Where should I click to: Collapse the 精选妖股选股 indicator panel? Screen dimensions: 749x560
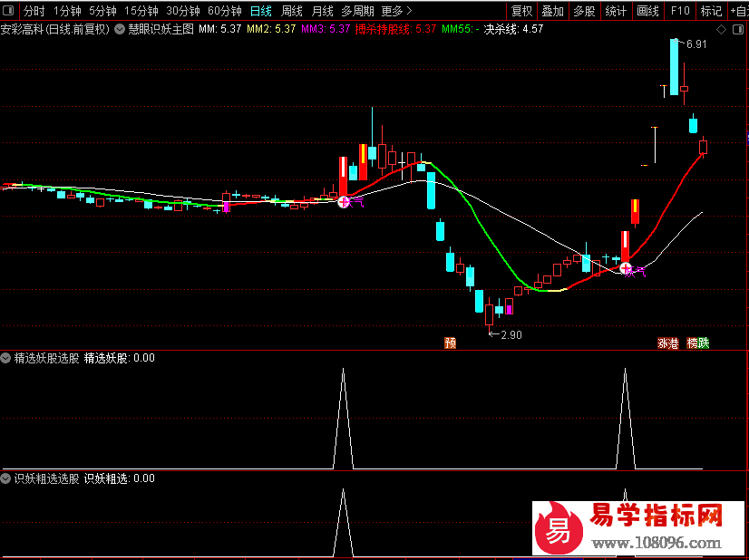point(5,358)
